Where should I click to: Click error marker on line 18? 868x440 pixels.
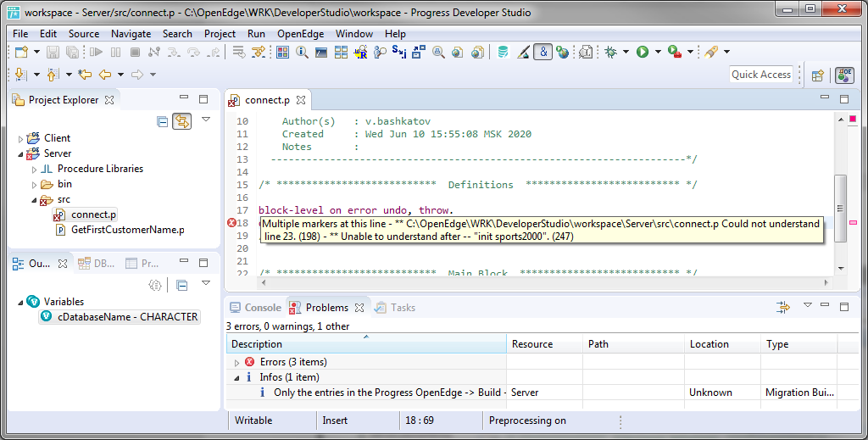[x=232, y=223]
